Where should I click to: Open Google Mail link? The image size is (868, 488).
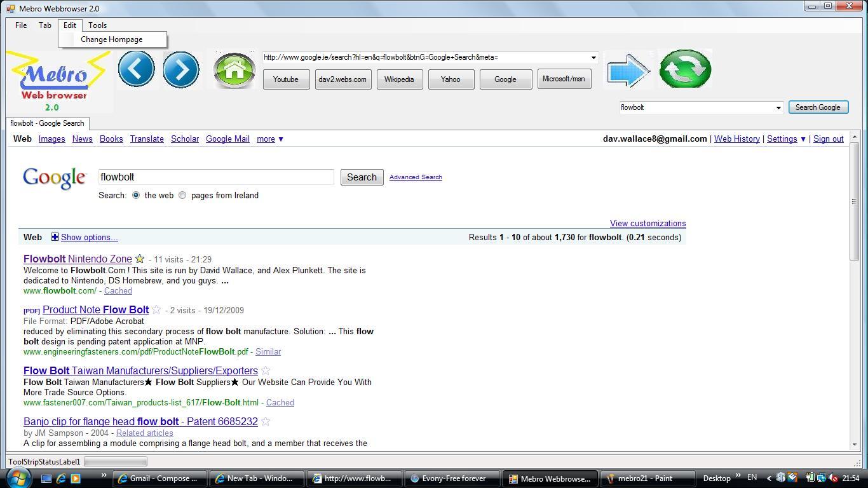coord(227,139)
